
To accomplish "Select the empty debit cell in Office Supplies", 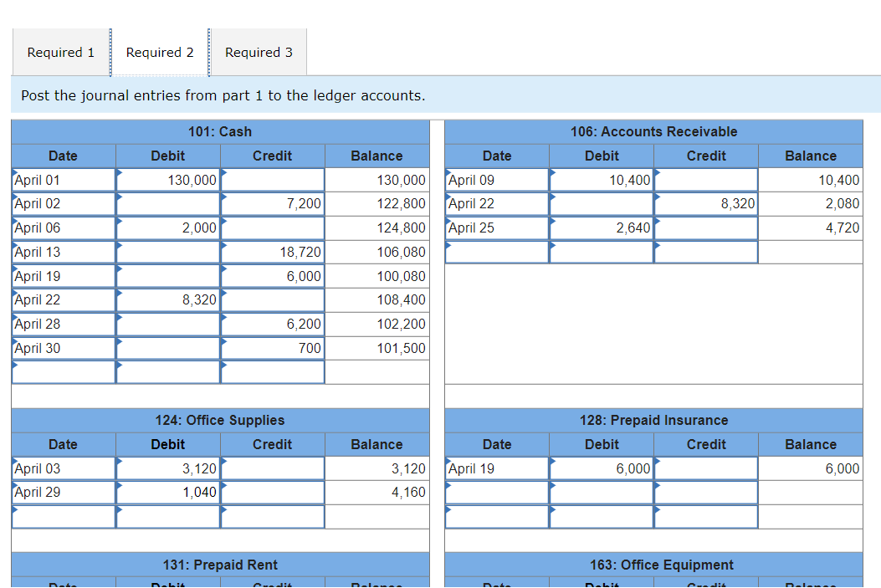I will tap(167, 516).
